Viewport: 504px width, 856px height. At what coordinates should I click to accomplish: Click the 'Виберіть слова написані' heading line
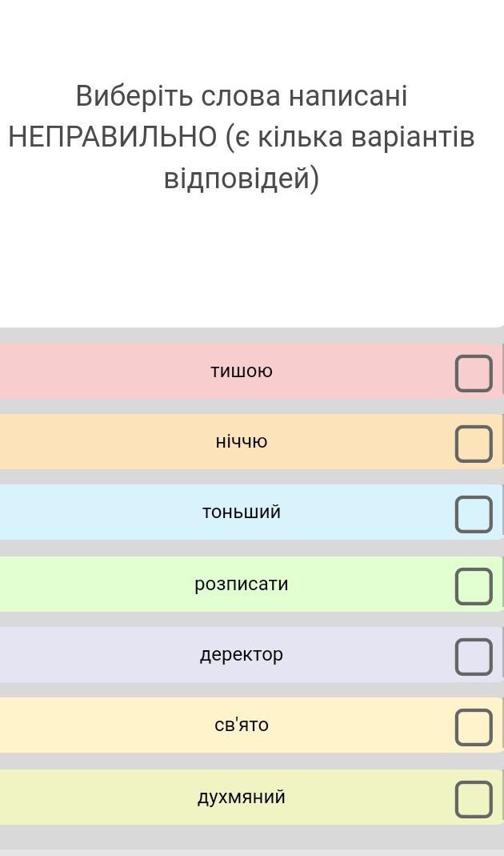point(242,95)
